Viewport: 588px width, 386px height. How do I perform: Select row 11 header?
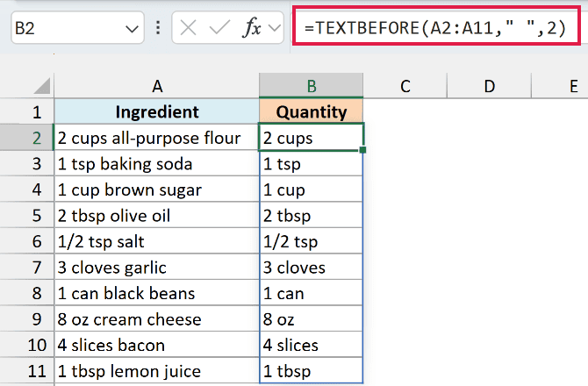[x=27, y=370]
